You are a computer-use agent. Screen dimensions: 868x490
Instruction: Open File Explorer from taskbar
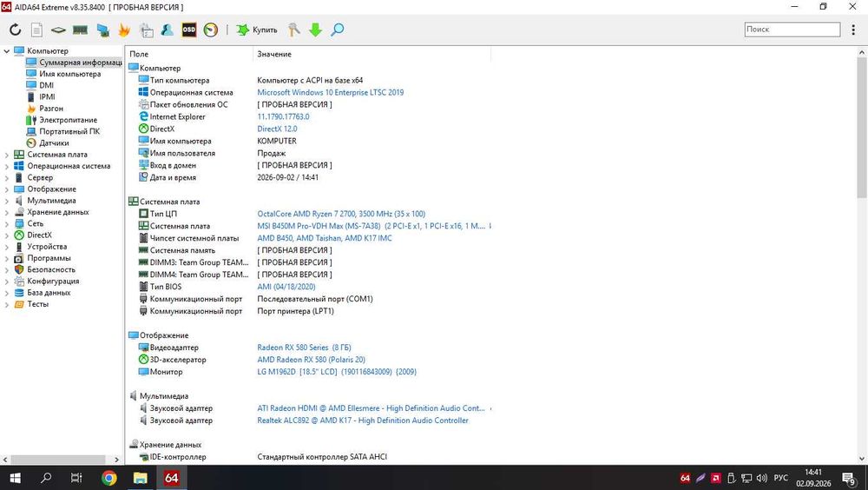click(x=140, y=478)
